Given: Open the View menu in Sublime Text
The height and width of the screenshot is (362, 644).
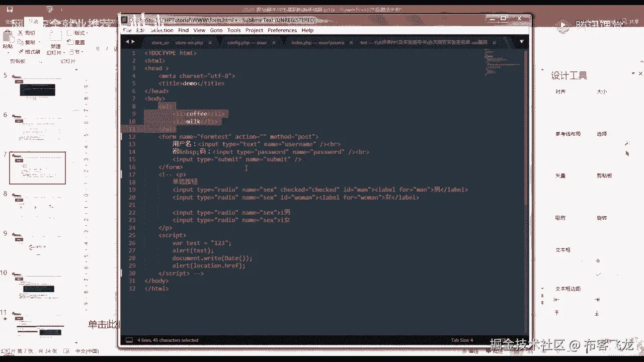Looking at the screenshot, I should tap(199, 30).
